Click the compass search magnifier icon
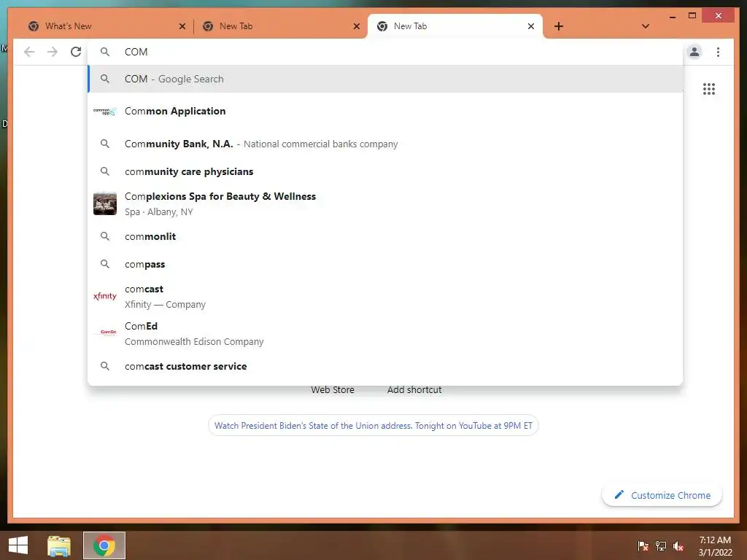The height and width of the screenshot is (560, 747). tap(105, 264)
